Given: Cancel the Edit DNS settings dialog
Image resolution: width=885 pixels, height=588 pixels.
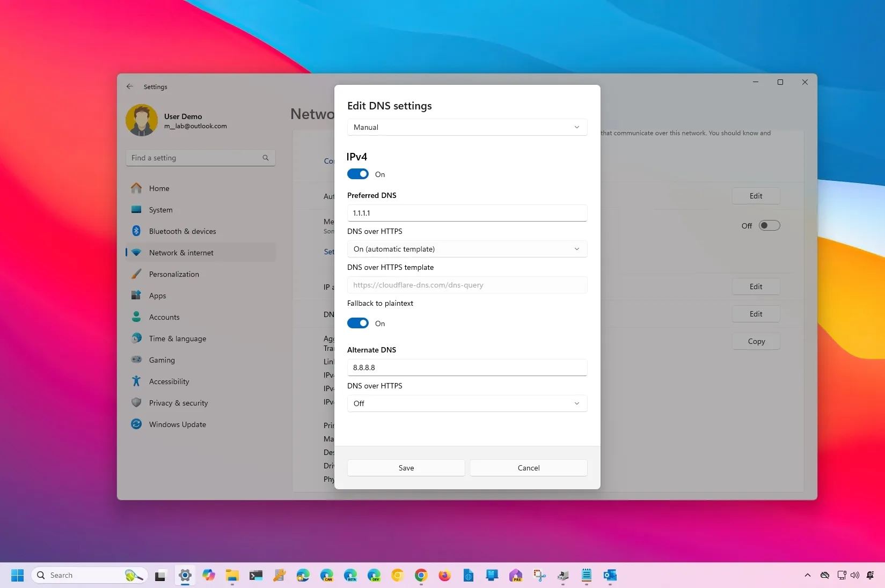Looking at the screenshot, I should click(x=529, y=468).
